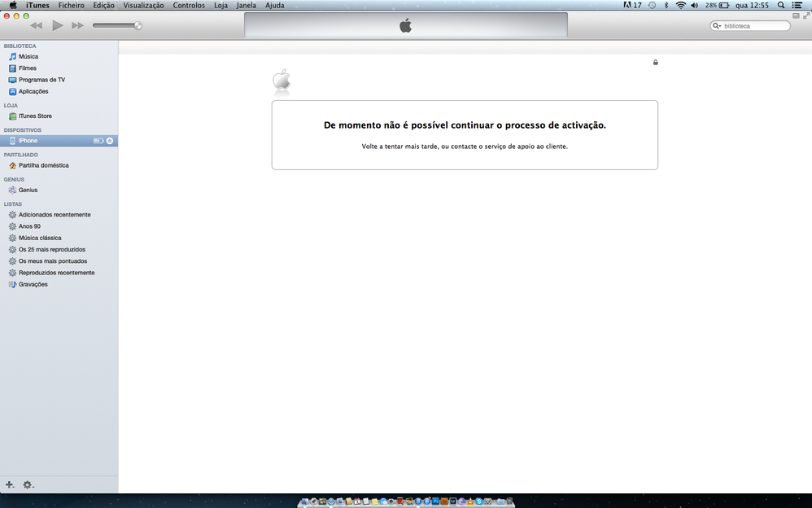
Task: Launch Skype from the Dock
Action: [x=479, y=502]
